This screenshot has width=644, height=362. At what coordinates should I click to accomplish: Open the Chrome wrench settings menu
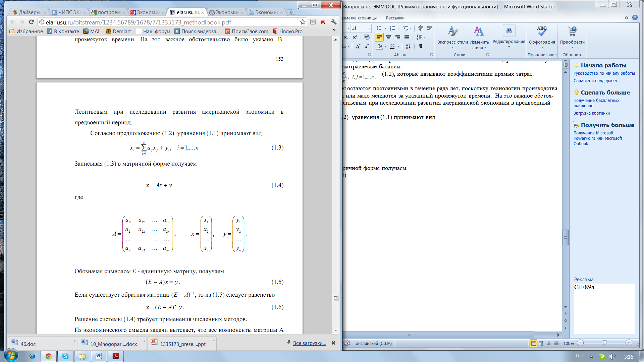[x=334, y=22]
